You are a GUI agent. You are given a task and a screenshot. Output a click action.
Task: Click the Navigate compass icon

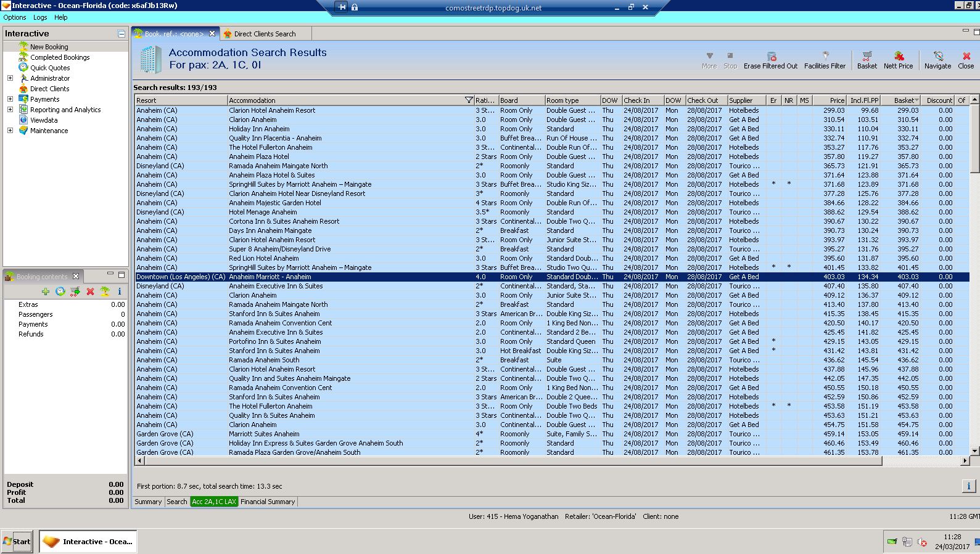[x=938, y=55]
